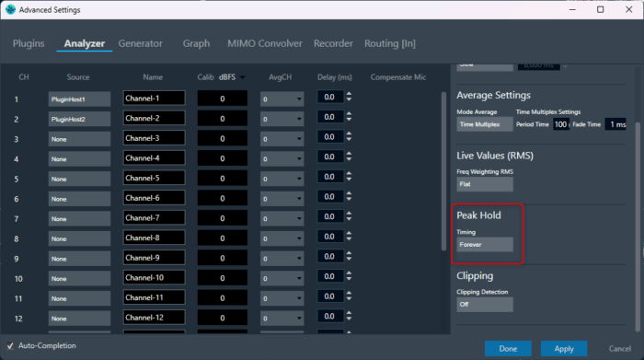Open the AvgCH dropdown for channel 5
This screenshot has height=360, width=644.
tap(282, 179)
